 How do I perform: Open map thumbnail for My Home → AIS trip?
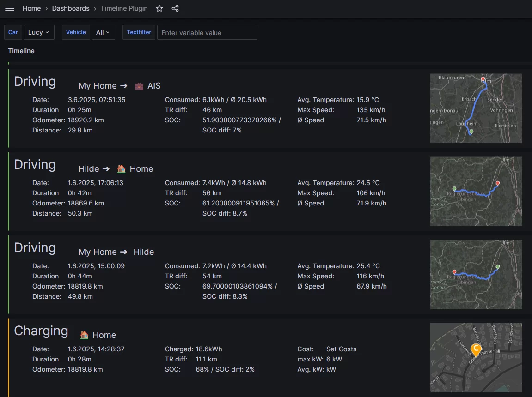tap(476, 108)
